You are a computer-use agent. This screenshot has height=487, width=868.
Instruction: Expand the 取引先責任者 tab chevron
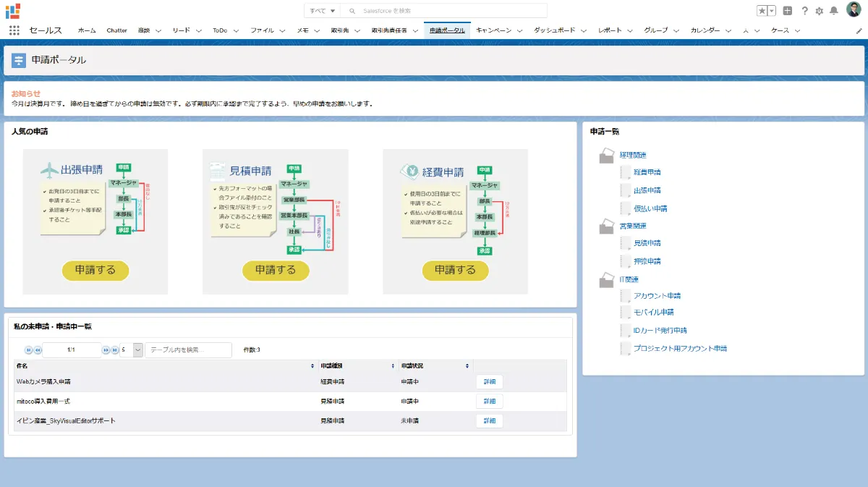416,30
